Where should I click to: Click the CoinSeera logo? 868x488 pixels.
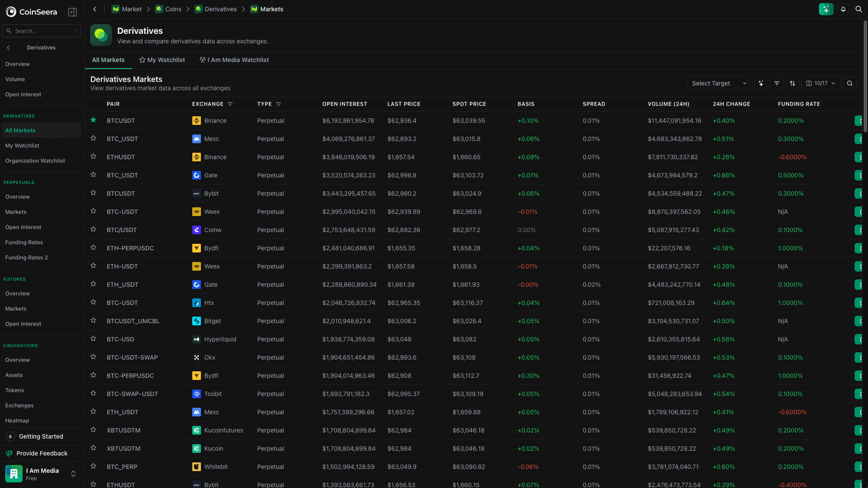coord(31,12)
